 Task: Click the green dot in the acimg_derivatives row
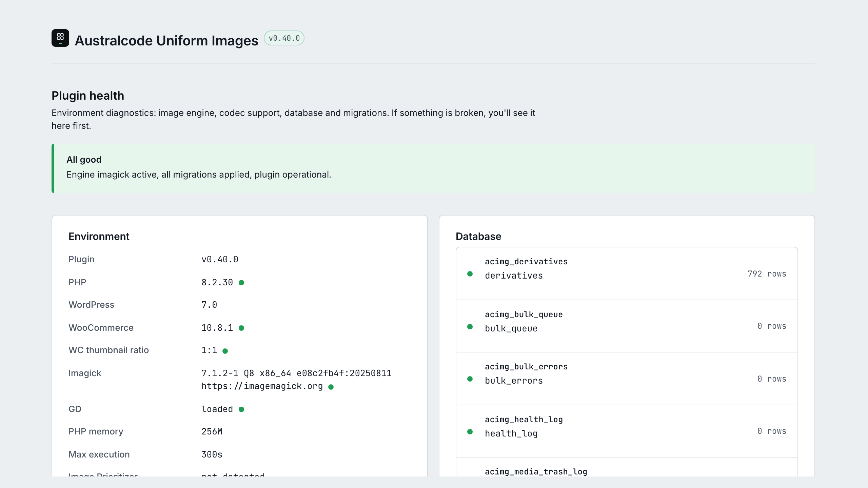(x=470, y=274)
